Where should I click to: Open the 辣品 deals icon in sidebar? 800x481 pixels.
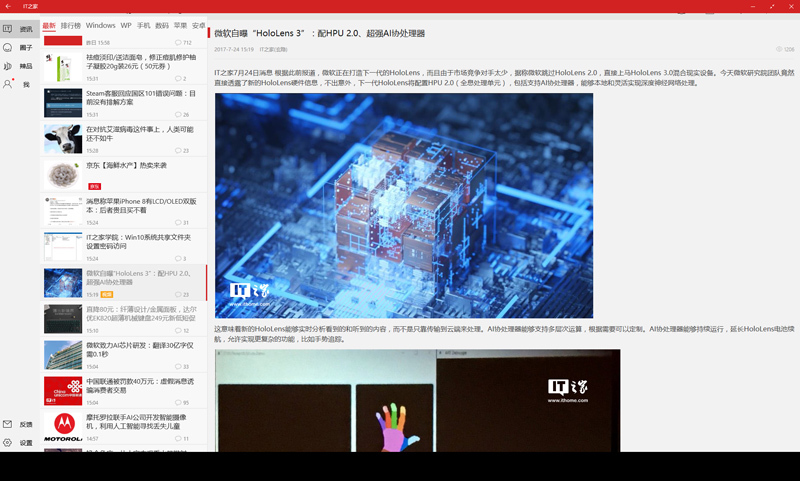[x=8, y=66]
